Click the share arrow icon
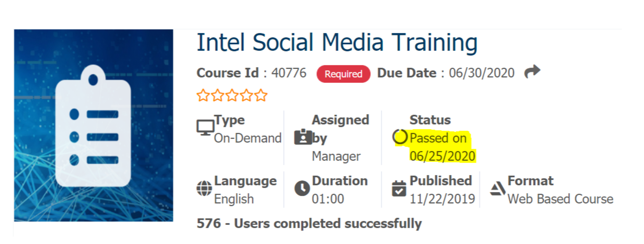This screenshot has width=644, height=244. pyautogui.click(x=532, y=72)
